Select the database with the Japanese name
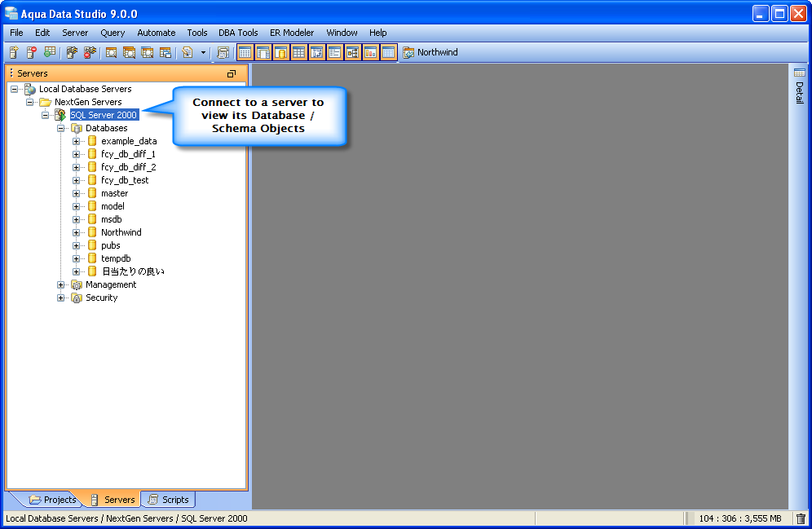 click(133, 271)
